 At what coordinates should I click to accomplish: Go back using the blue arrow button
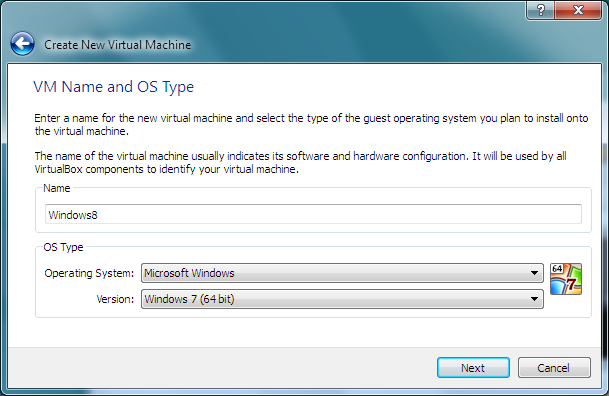(23, 43)
